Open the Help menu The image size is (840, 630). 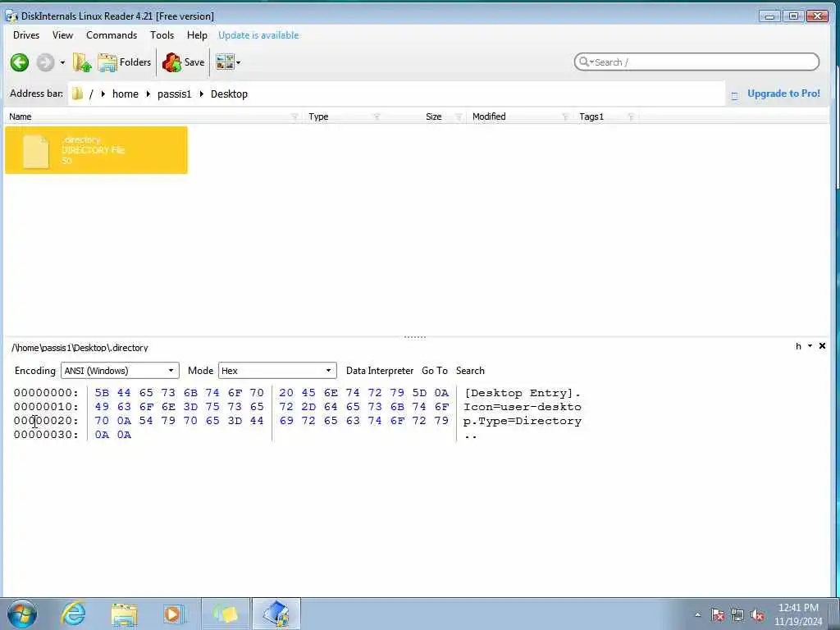pyautogui.click(x=197, y=35)
